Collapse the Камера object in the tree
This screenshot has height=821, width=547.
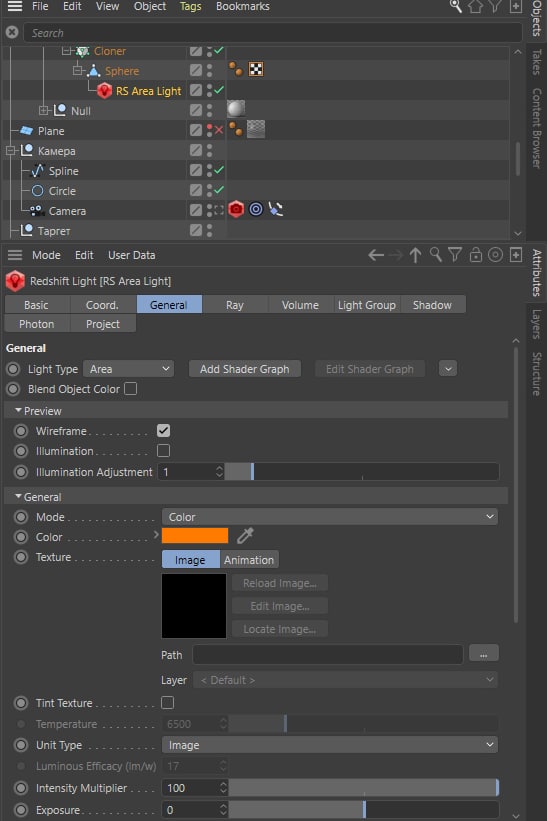click(11, 151)
